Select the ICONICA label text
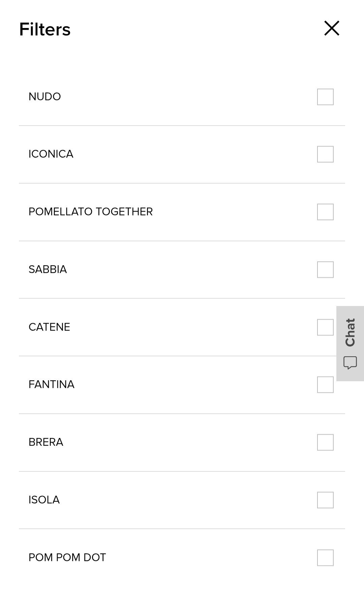This screenshot has width=364, height=610. click(51, 154)
